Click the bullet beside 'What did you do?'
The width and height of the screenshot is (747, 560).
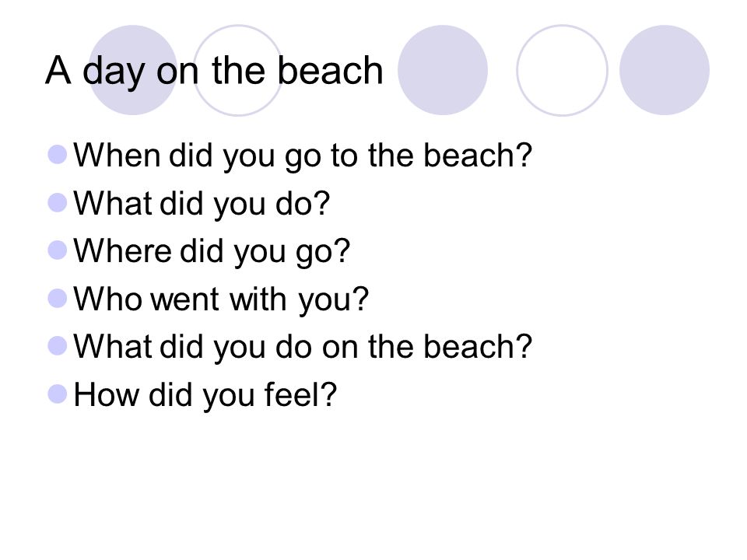pyautogui.click(x=58, y=202)
